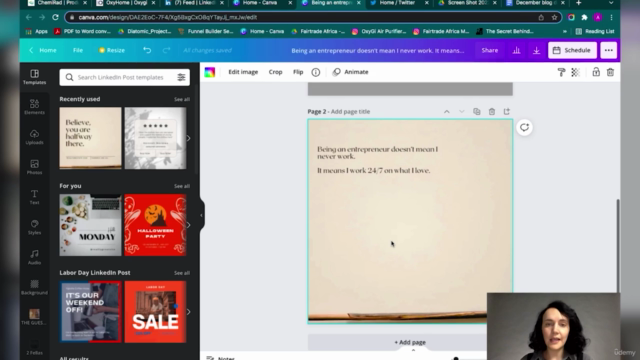Click the comment bubble button beside canvas
The image size is (640, 360).
tap(524, 127)
